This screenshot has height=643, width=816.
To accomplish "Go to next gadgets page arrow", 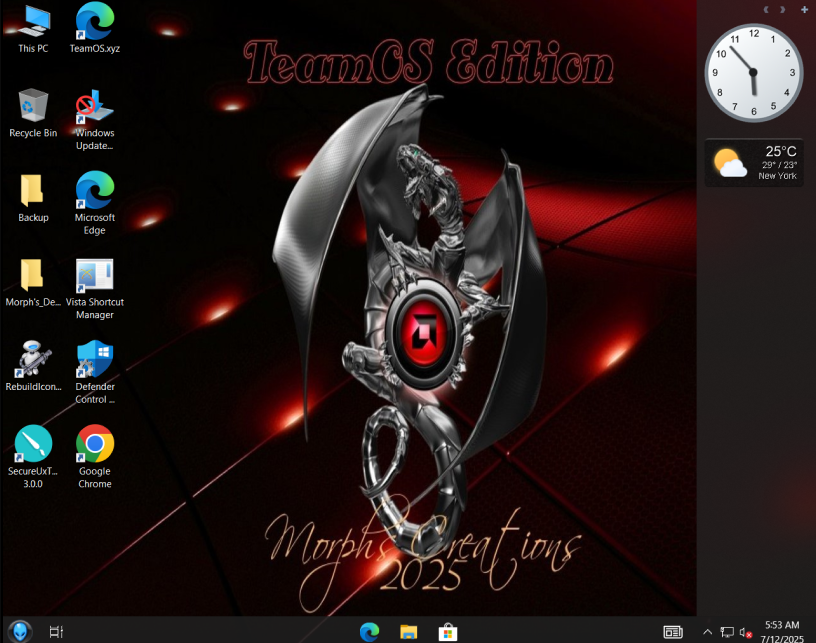I will point(782,9).
